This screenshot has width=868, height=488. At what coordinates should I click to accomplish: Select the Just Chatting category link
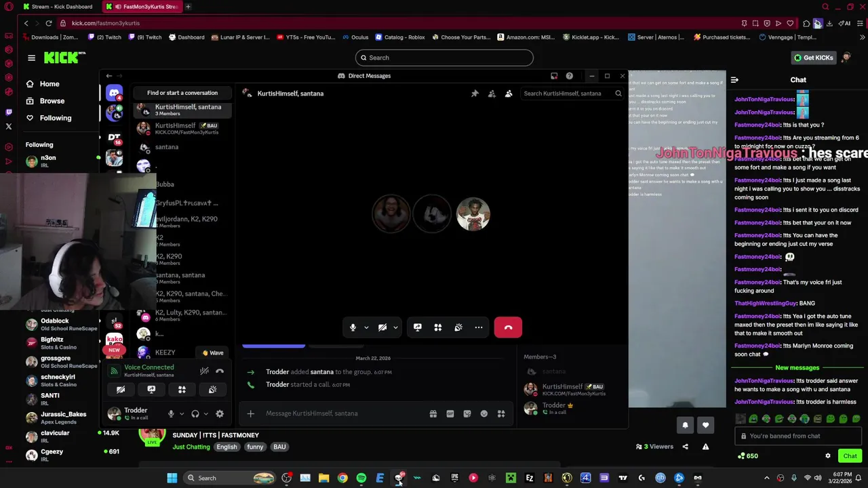click(x=191, y=447)
